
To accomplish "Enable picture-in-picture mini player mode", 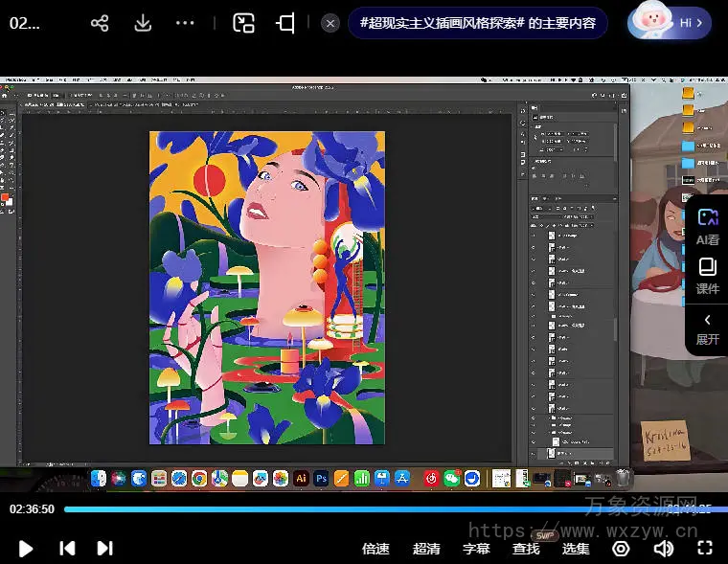I will (244, 23).
